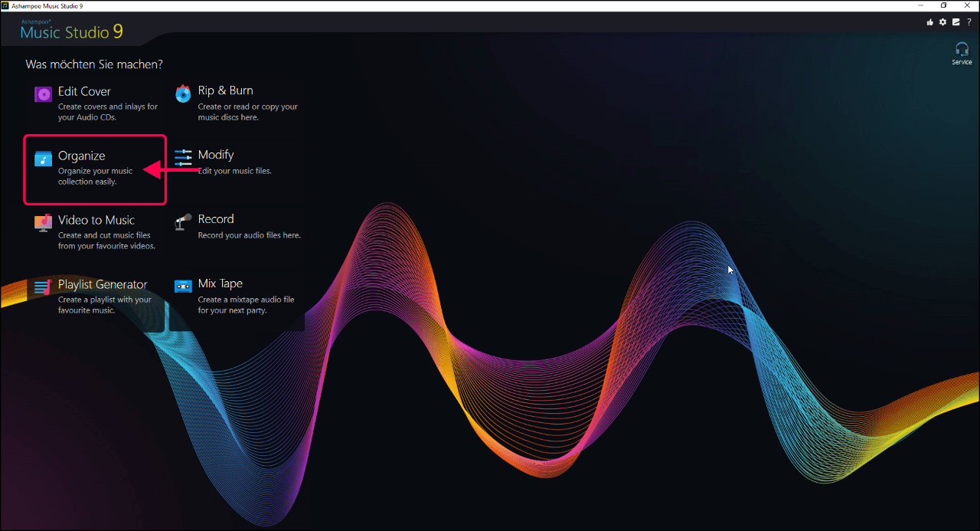Screen dimensions: 980x531
Task: Click the Organize music folder icon
Action: pos(43,159)
